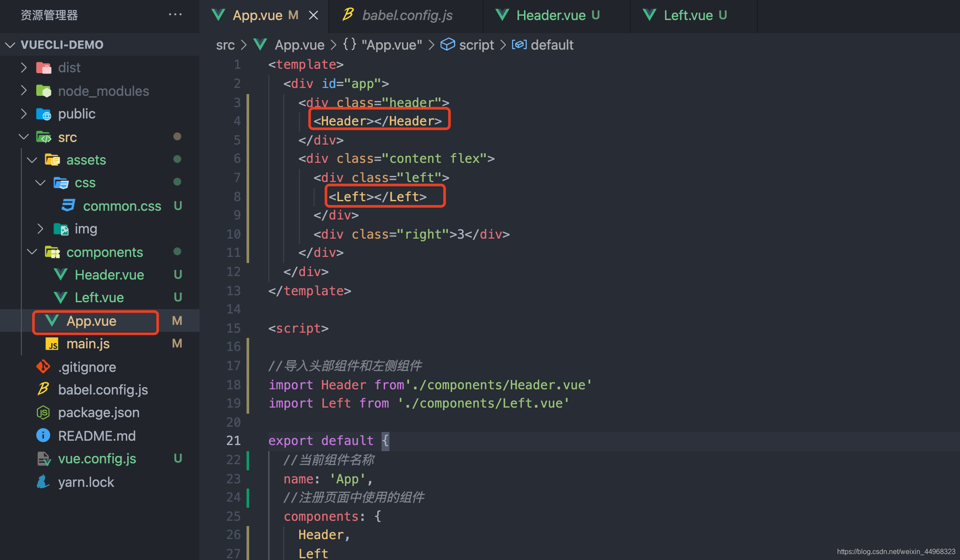Image resolution: width=960 pixels, height=560 pixels.
Task: Open Left.vue in the components folder
Action: pos(99,298)
